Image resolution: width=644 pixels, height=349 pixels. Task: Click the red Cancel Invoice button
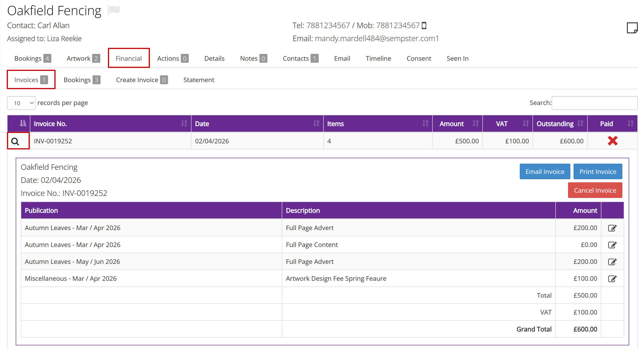[x=595, y=190]
